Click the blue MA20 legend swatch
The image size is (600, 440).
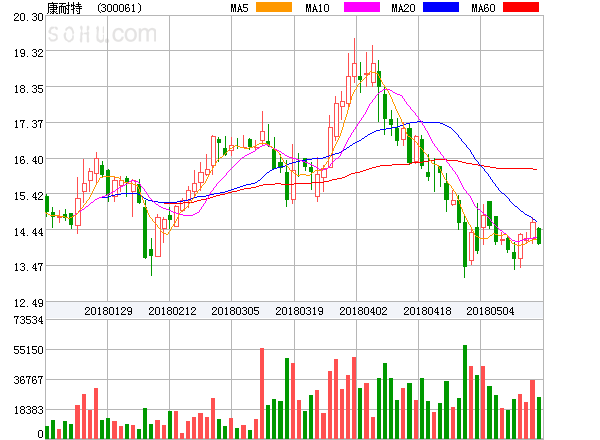(441, 7)
